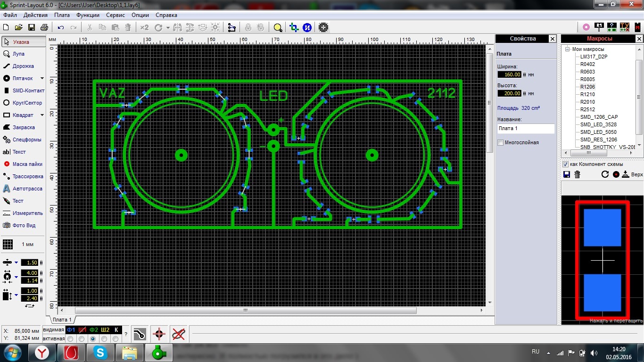Open the Сервис menu
Screen dimensions: 644x362
pos(116,15)
